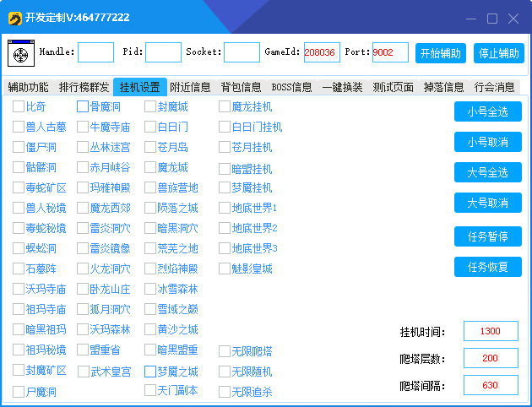The image size is (532, 407).
Task: Click the 停止辅助 button
Action: (498, 53)
